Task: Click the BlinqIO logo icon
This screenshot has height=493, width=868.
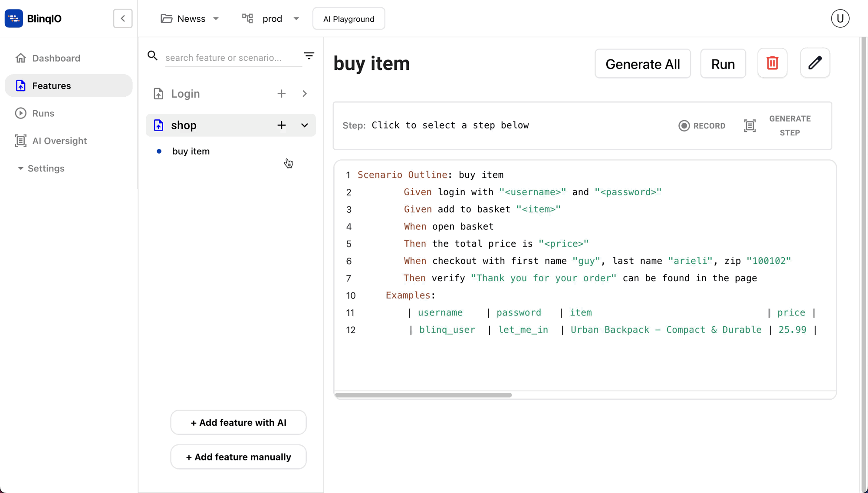Action: click(x=14, y=18)
